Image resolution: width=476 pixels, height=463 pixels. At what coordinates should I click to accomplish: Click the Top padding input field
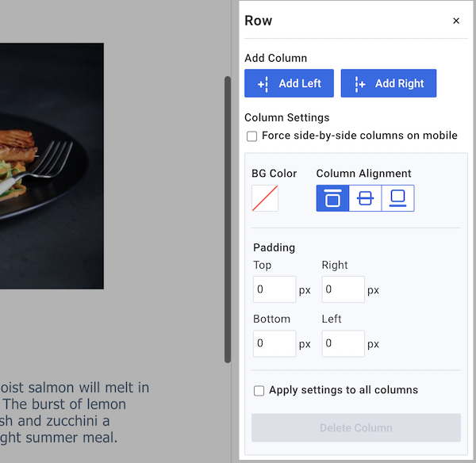click(x=274, y=289)
